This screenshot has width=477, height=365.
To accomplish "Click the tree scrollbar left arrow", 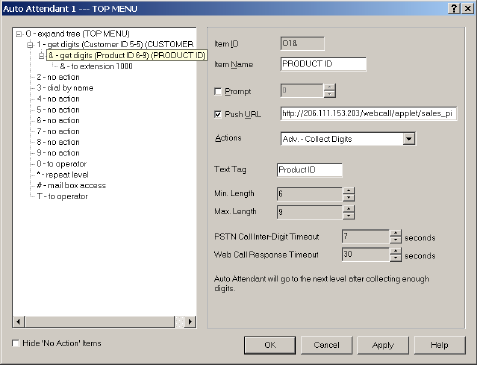I will 18,322.
